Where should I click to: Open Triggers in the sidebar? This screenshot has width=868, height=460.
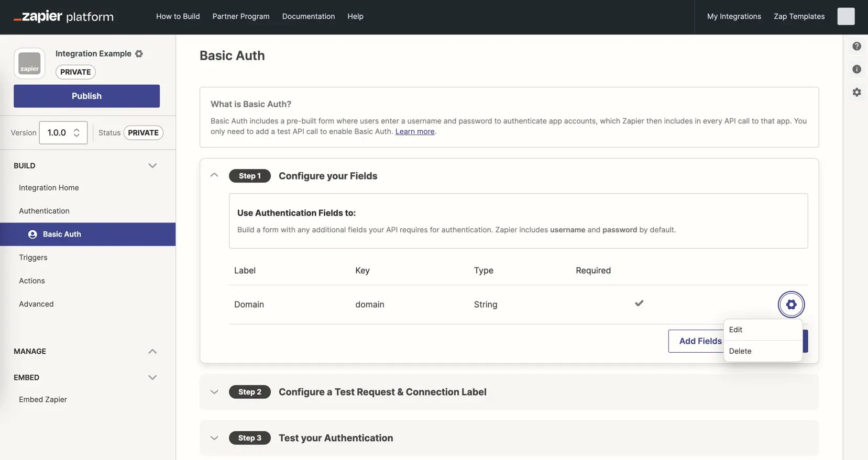[x=33, y=257]
